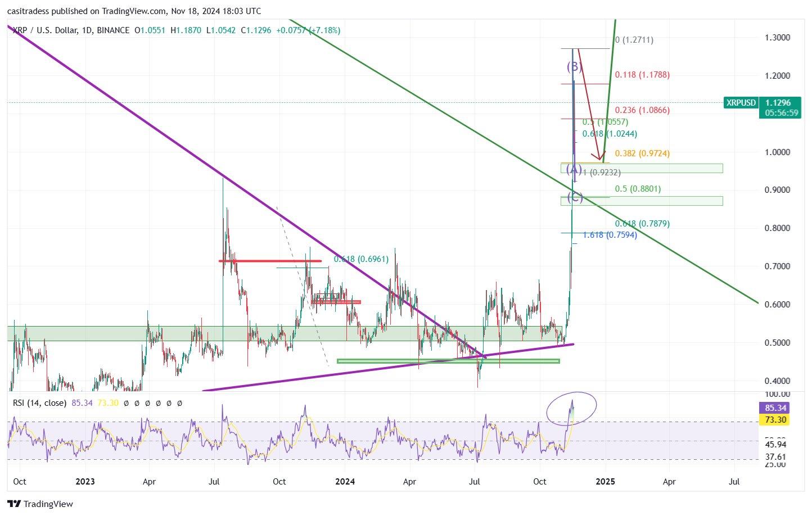Click the 0.5000 price axis label
Image resolution: width=812 pixels, height=516 pixels.
pyautogui.click(x=777, y=342)
